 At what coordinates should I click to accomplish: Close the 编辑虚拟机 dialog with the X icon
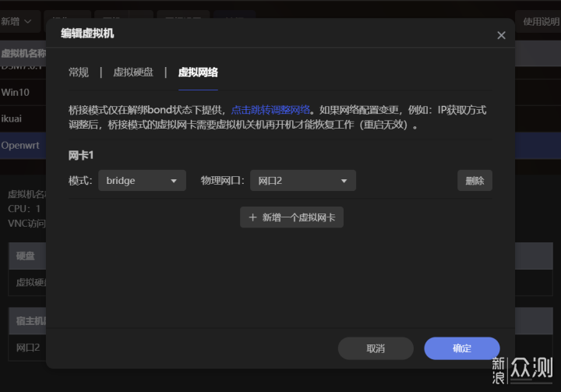pyautogui.click(x=501, y=35)
